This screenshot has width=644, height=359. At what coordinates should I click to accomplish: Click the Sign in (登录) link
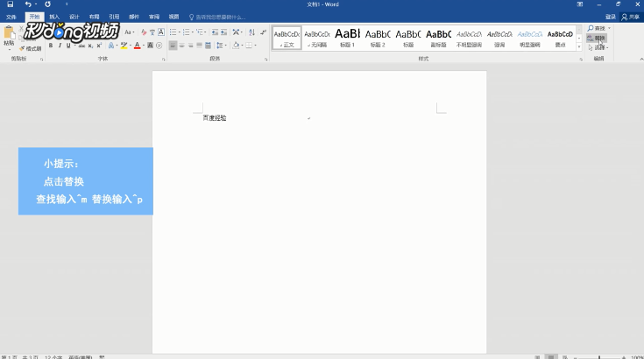[x=611, y=18]
